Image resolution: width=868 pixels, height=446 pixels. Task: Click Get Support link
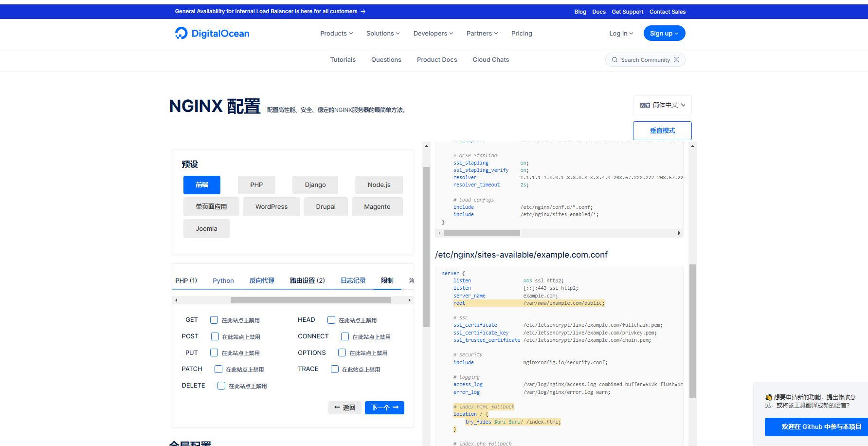(x=628, y=12)
